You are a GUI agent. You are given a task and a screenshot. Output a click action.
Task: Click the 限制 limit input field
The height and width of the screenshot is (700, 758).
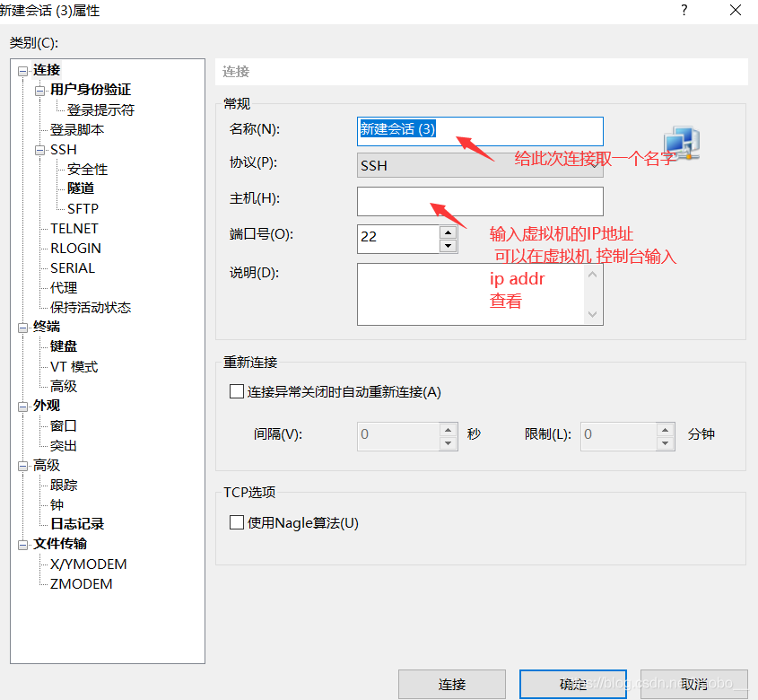click(619, 436)
